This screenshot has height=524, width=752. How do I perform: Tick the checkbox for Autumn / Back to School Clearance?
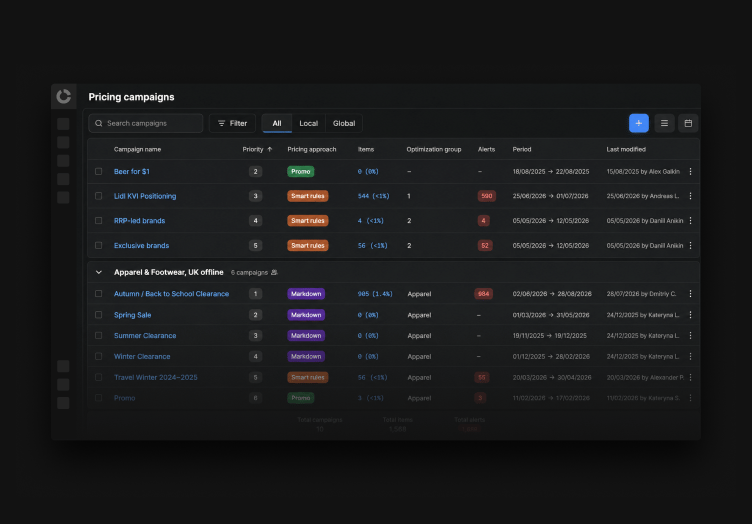click(x=98, y=293)
